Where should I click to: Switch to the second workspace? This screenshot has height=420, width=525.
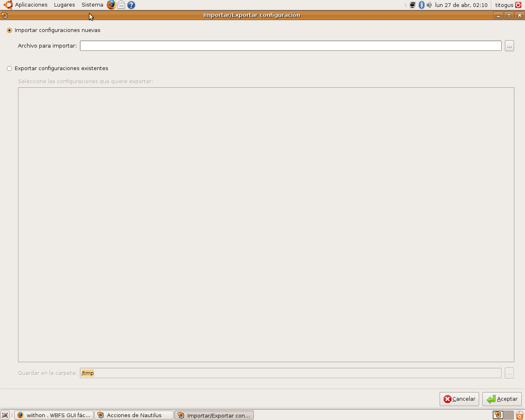coord(509,415)
